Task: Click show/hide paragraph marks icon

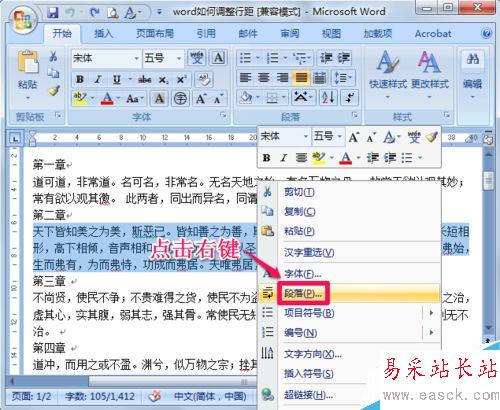Action: coord(350,98)
